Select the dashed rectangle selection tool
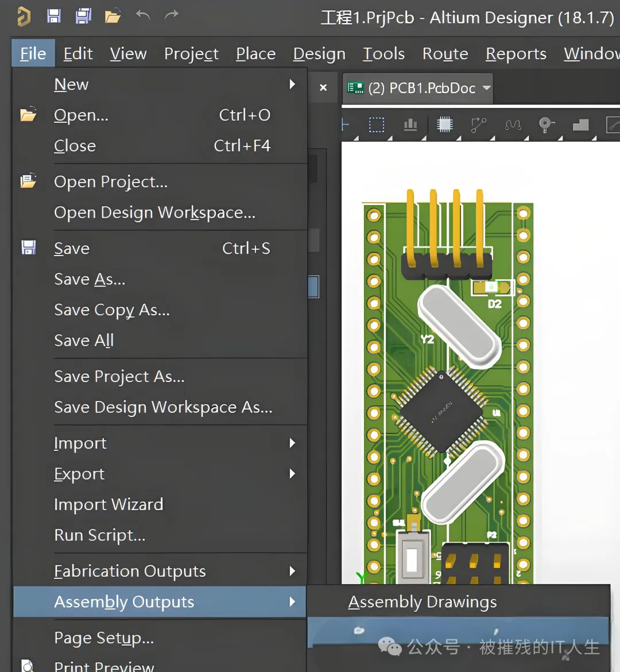This screenshot has height=672, width=620. [x=377, y=125]
